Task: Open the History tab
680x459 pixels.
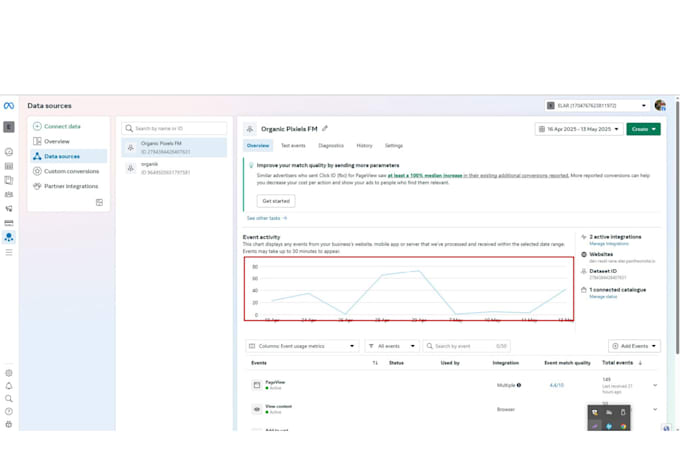Action: tap(364, 146)
